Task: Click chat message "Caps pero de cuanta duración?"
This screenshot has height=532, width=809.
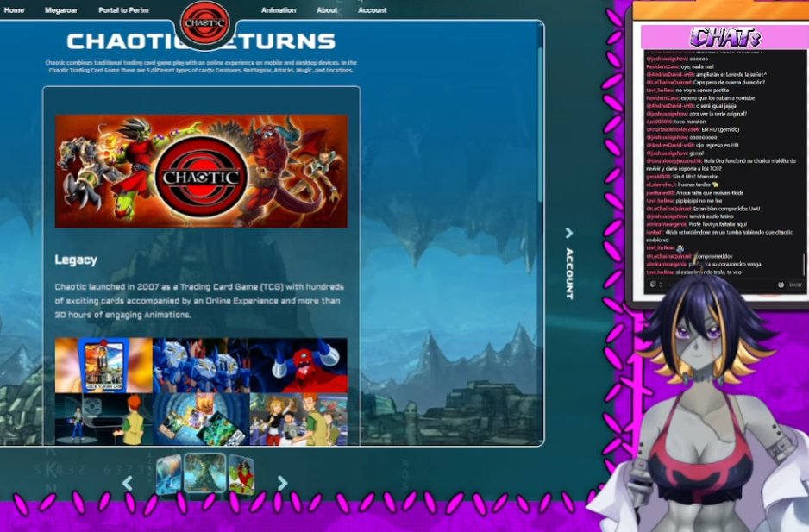Action: tap(729, 82)
